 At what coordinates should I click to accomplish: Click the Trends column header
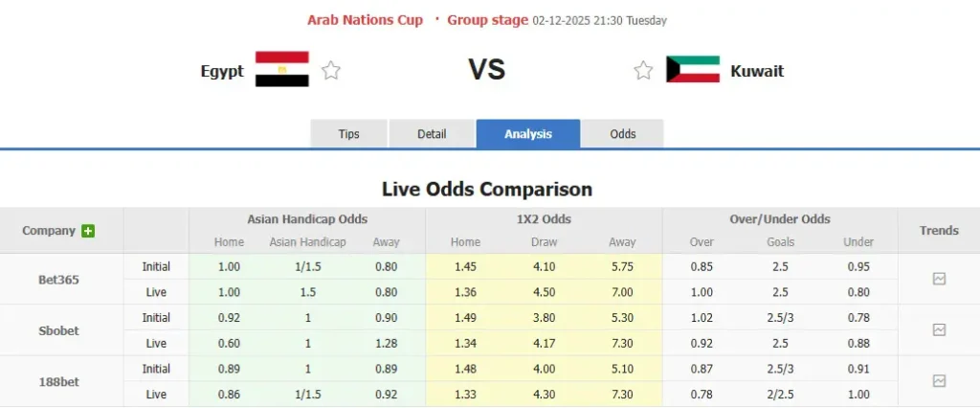(x=939, y=230)
